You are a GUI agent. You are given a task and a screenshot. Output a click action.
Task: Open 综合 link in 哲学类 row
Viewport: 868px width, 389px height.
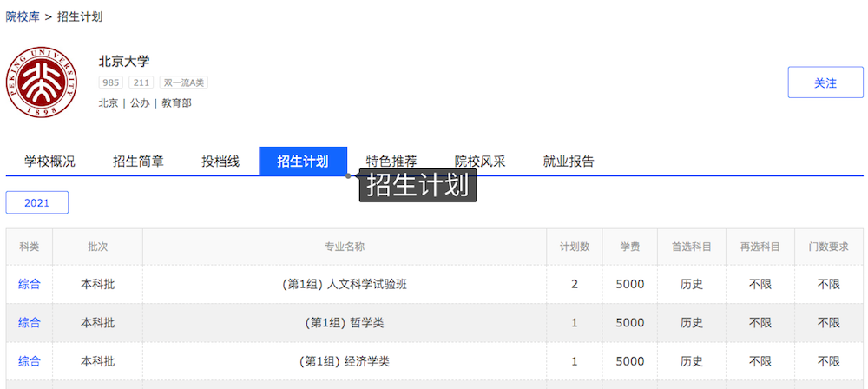[30, 323]
